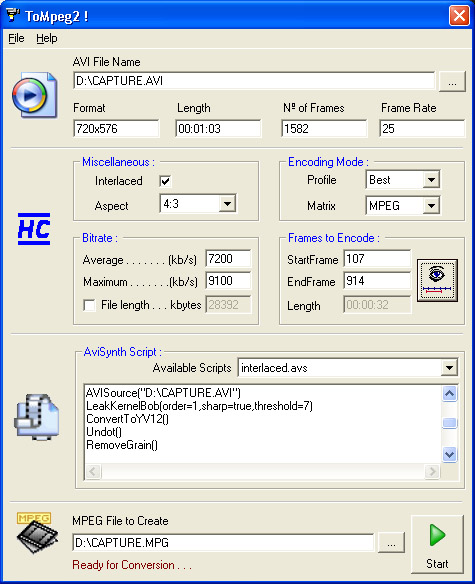
Task: Click the MPEG File to Create field
Action: click(223, 542)
